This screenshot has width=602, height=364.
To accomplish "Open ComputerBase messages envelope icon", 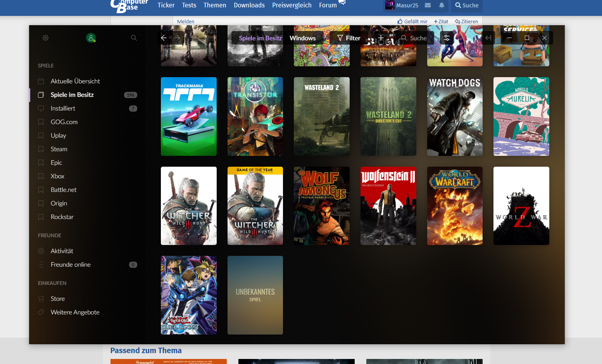I will [x=428, y=5].
